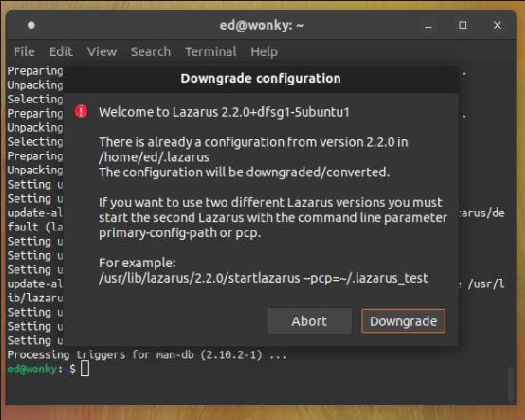Open the Edit menu in terminal
The image size is (525, 420).
(61, 52)
